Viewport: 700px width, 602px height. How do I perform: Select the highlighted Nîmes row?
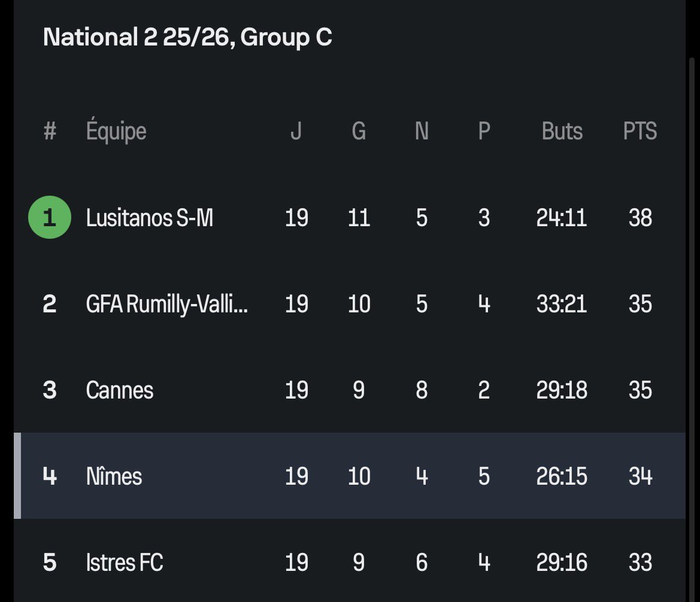click(x=350, y=476)
